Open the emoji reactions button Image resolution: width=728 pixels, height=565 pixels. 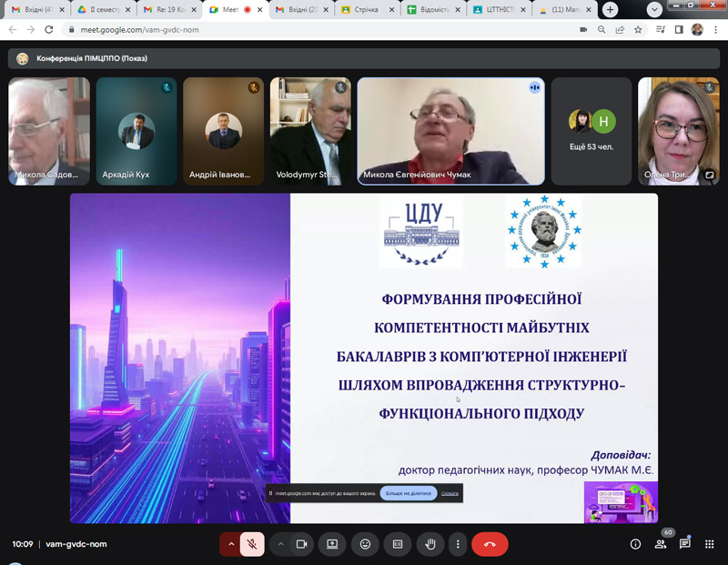[365, 544]
